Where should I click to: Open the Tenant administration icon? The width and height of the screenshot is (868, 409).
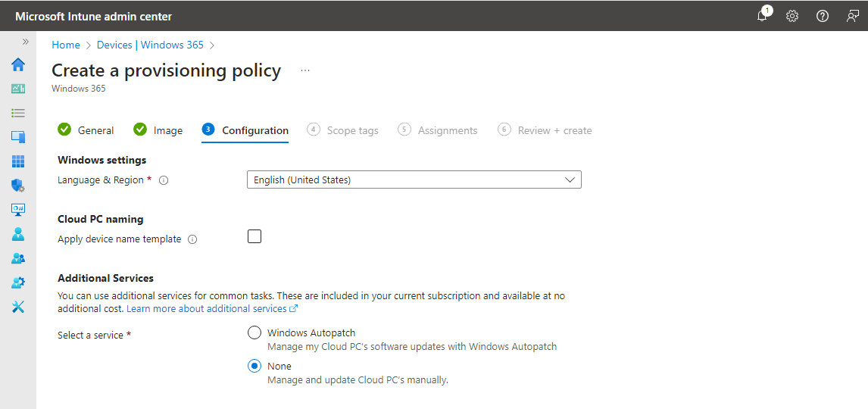[18, 283]
